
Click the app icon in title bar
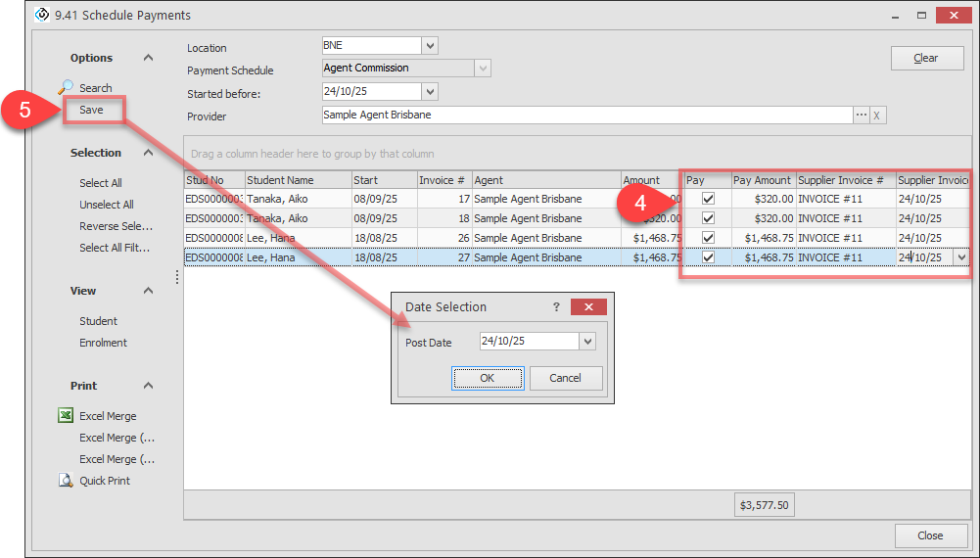pyautogui.click(x=41, y=15)
